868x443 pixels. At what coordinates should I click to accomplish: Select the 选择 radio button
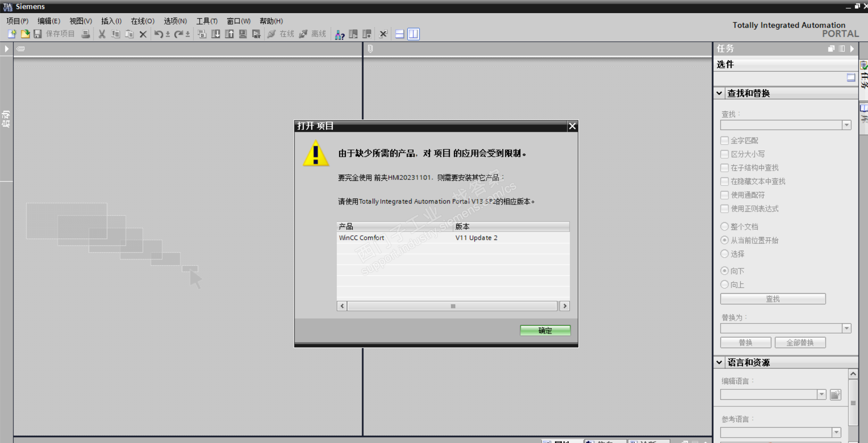(x=725, y=254)
